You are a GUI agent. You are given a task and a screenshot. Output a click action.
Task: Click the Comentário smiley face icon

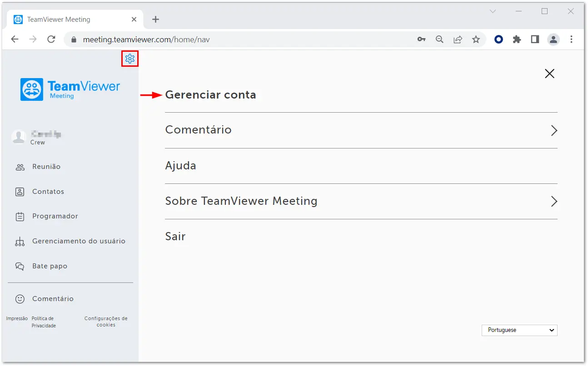(x=20, y=299)
